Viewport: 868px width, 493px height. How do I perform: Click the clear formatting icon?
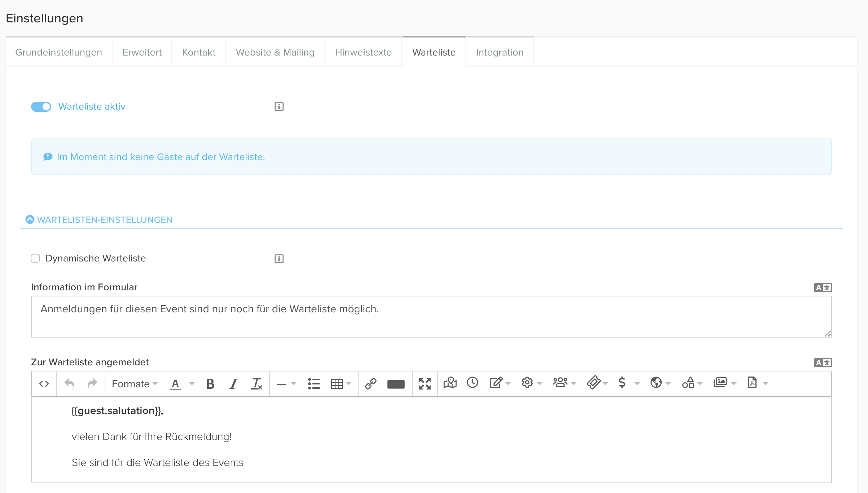[x=257, y=384]
